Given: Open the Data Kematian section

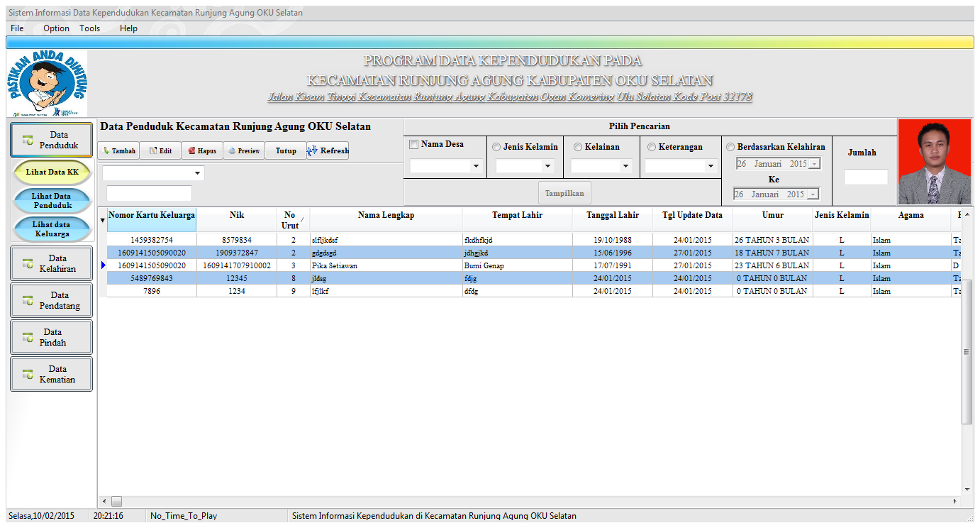Looking at the screenshot, I should click(x=51, y=374).
